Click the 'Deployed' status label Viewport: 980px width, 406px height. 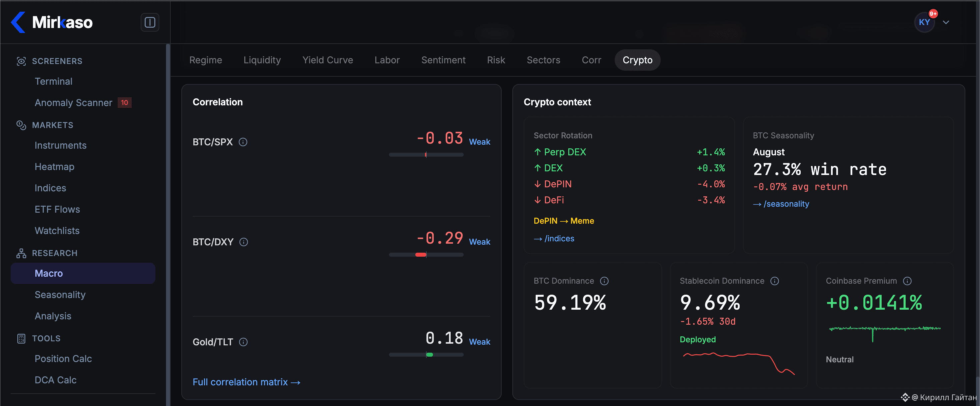coord(698,339)
